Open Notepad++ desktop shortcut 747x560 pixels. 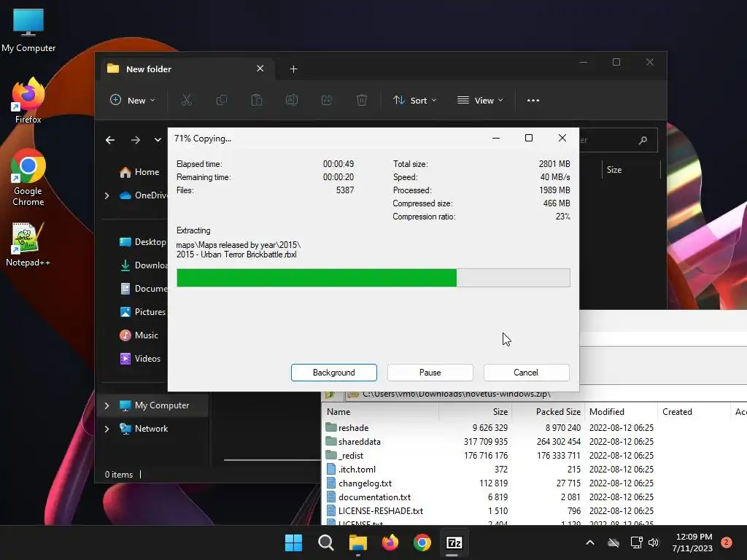(28, 244)
